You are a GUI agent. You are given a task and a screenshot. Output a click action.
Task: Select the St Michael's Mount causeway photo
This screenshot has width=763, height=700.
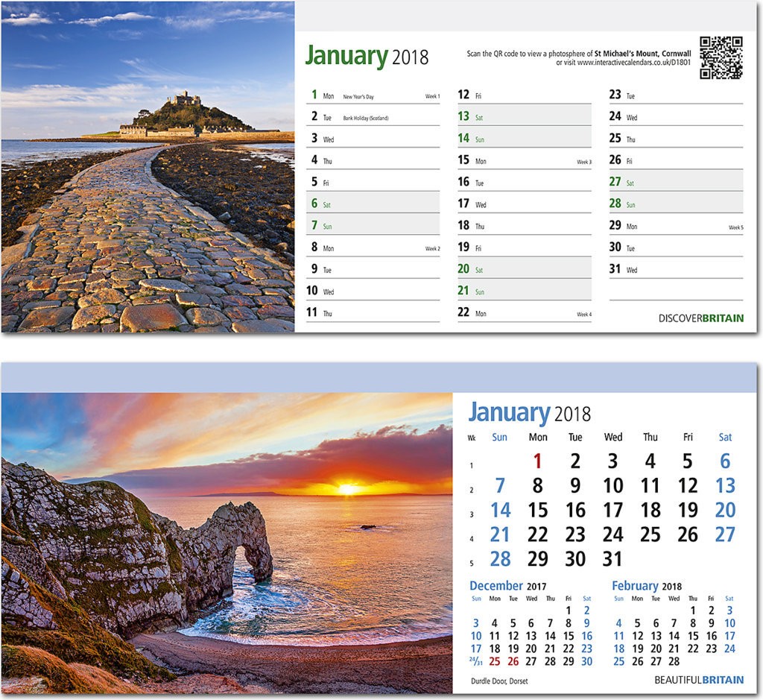tap(149, 168)
